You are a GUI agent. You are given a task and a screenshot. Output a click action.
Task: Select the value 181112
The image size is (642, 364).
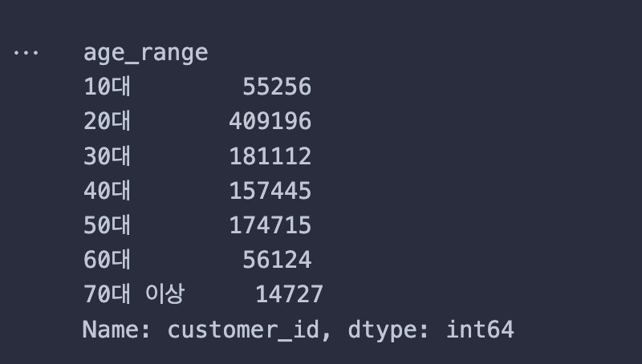270,156
